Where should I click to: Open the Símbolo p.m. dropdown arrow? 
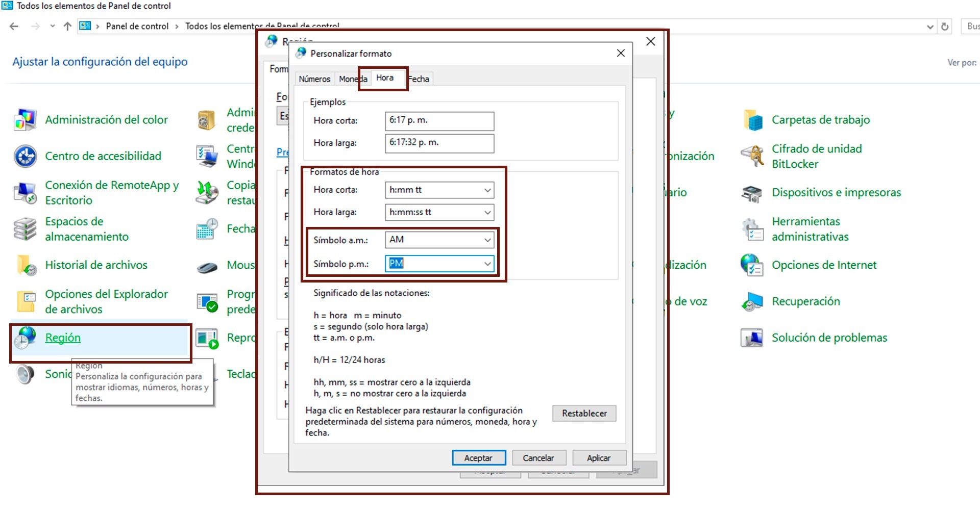click(x=487, y=264)
